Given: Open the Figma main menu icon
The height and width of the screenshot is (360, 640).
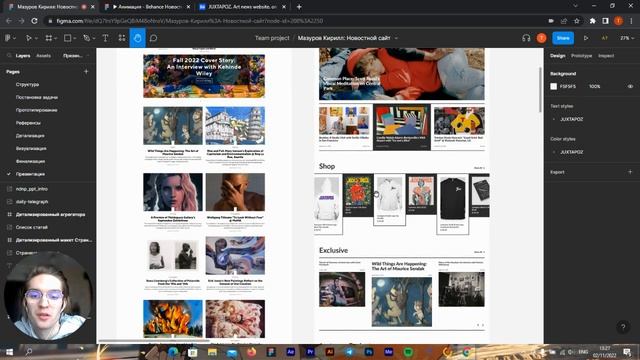Looking at the screenshot, I should pos(8,38).
